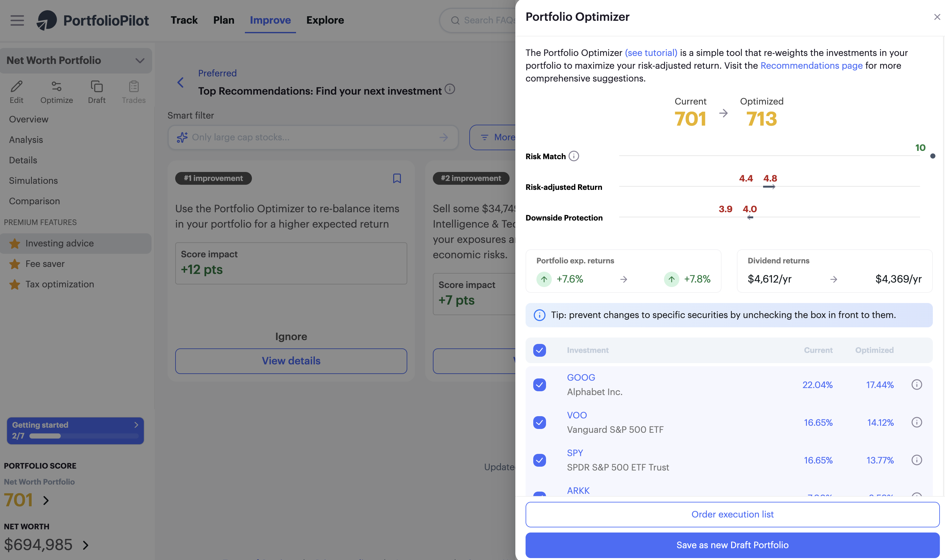
Task: Open portfolio score 701 chevron
Action: coord(46,500)
